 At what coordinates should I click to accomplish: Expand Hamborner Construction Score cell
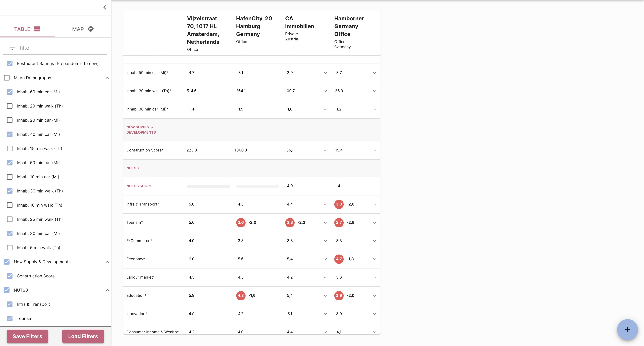click(375, 150)
